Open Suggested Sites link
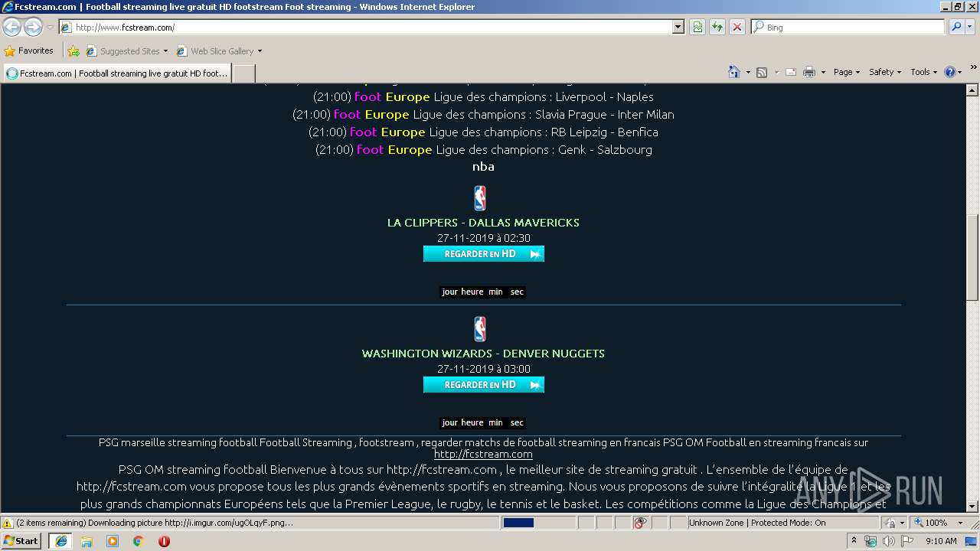This screenshot has height=551, width=980. (127, 51)
